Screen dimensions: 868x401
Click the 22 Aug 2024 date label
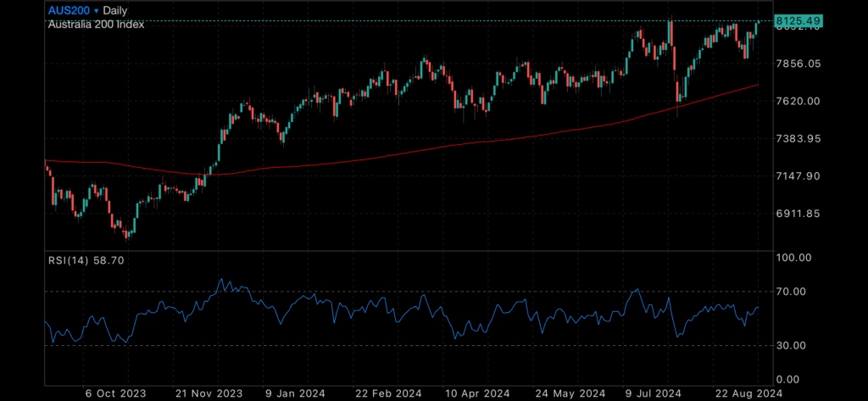(748, 393)
